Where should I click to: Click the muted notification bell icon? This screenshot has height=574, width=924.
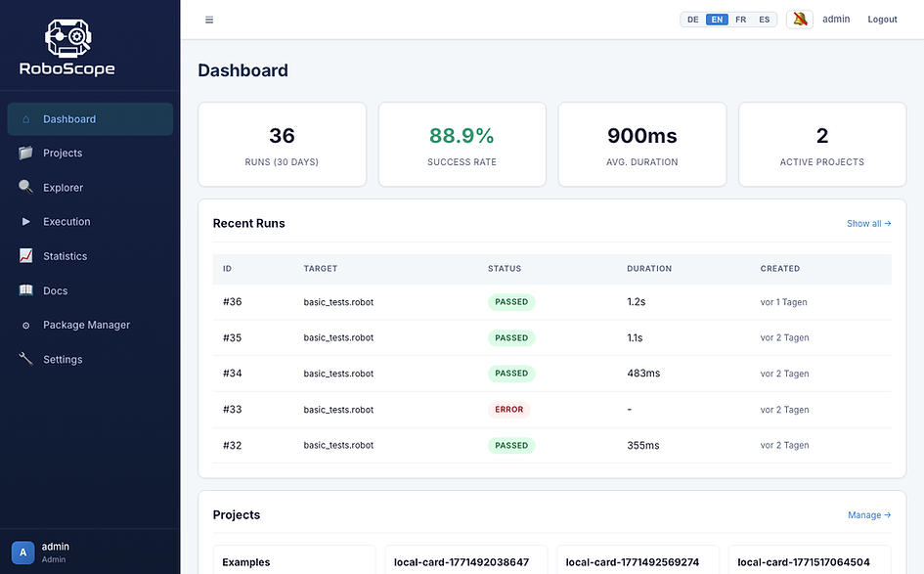(800, 20)
